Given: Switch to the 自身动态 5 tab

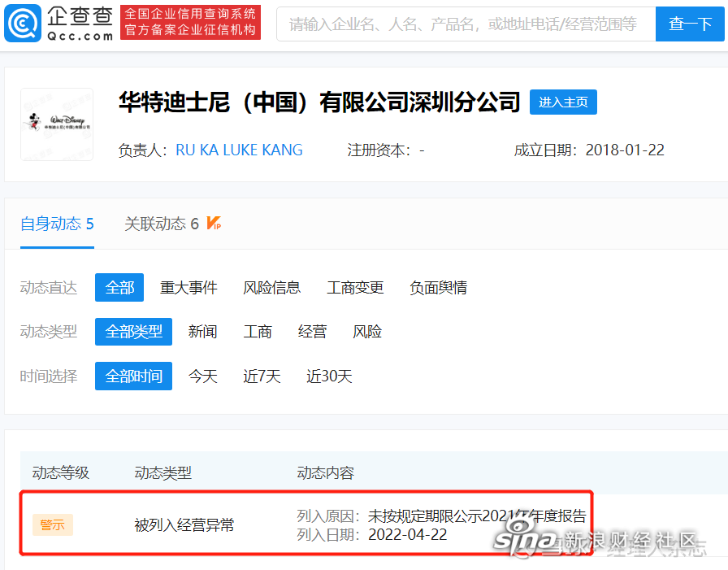Looking at the screenshot, I should 57,224.
